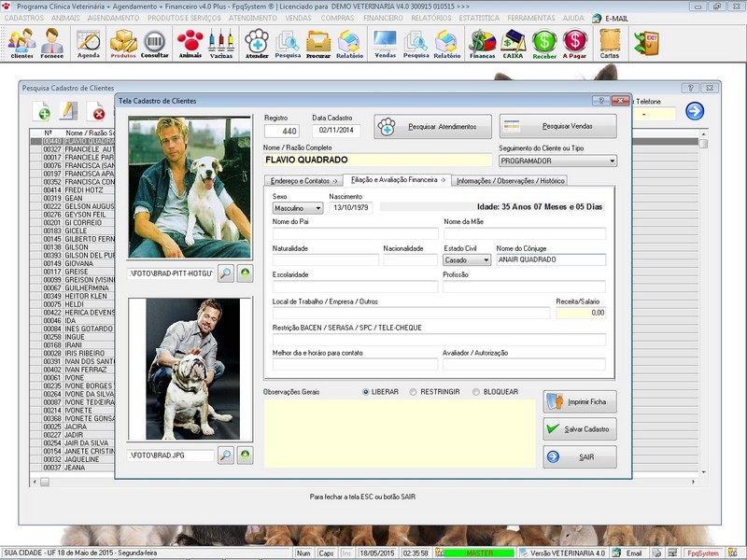Viewport: 747px width, 560px height.
Task: Open the Estado Civil dropdown
Action: [467, 260]
